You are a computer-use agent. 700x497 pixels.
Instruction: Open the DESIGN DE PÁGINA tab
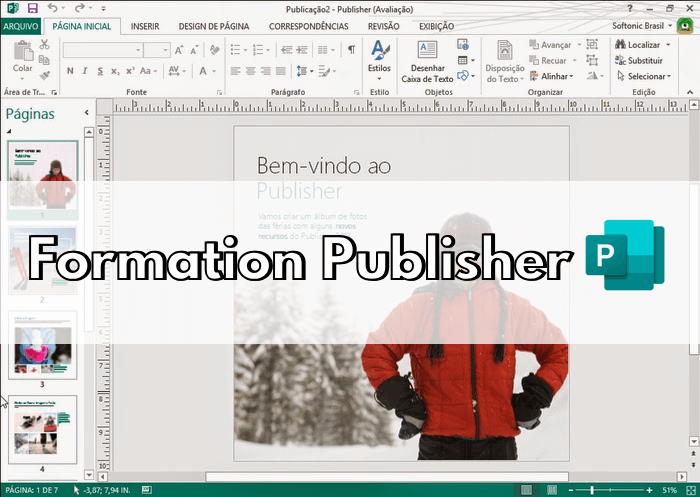click(213, 26)
